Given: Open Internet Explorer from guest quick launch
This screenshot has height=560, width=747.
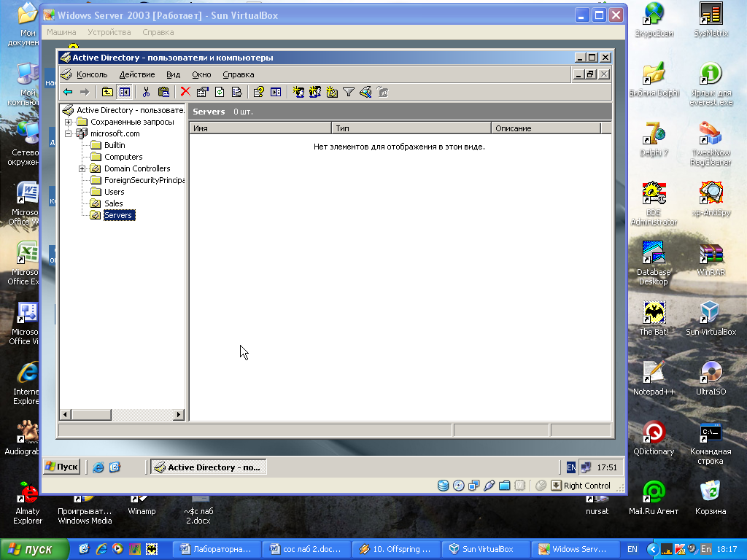Looking at the screenshot, I should pyautogui.click(x=98, y=467).
